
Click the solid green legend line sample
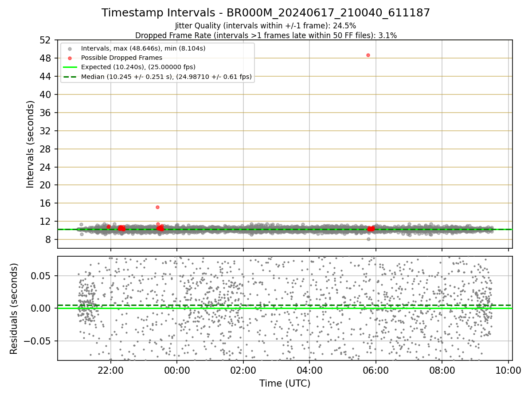tap(70, 67)
